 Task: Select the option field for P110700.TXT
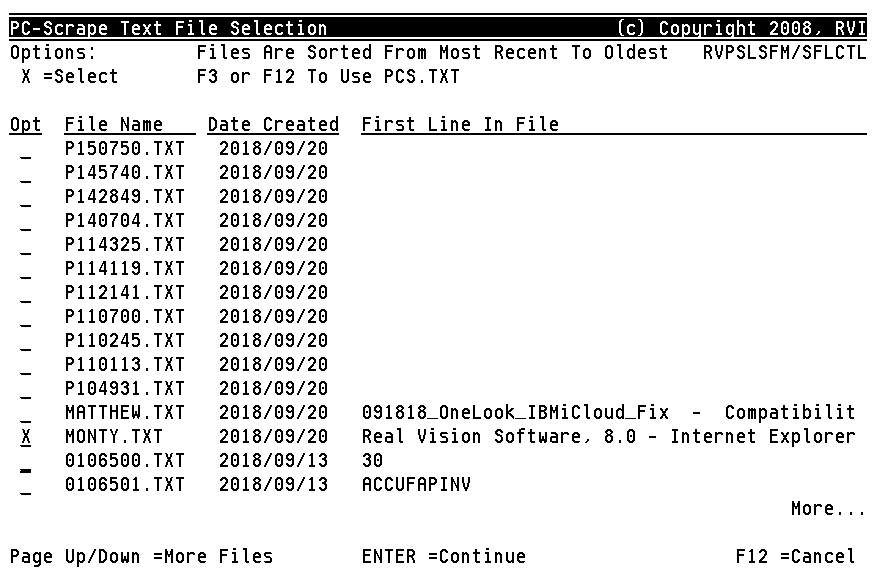point(26,317)
